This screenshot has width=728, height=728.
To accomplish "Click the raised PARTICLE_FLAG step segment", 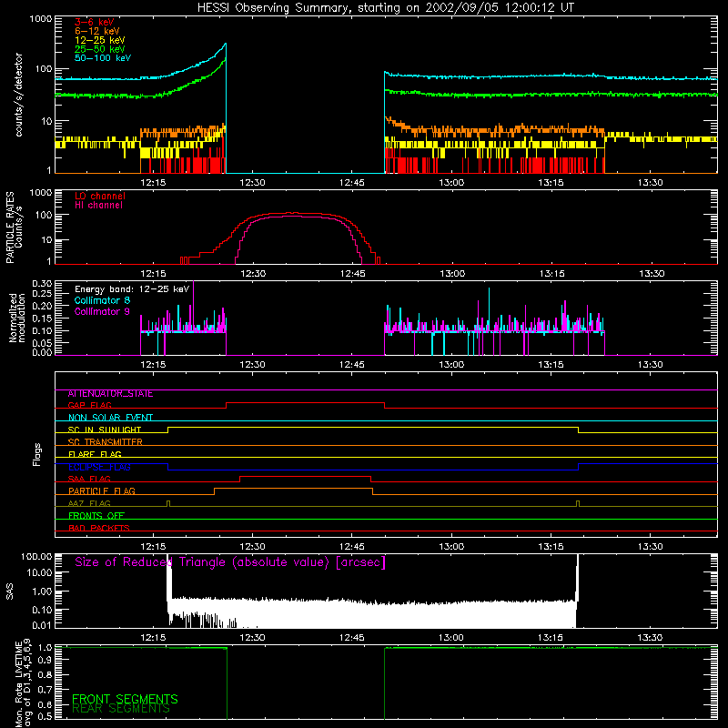I will (293, 489).
